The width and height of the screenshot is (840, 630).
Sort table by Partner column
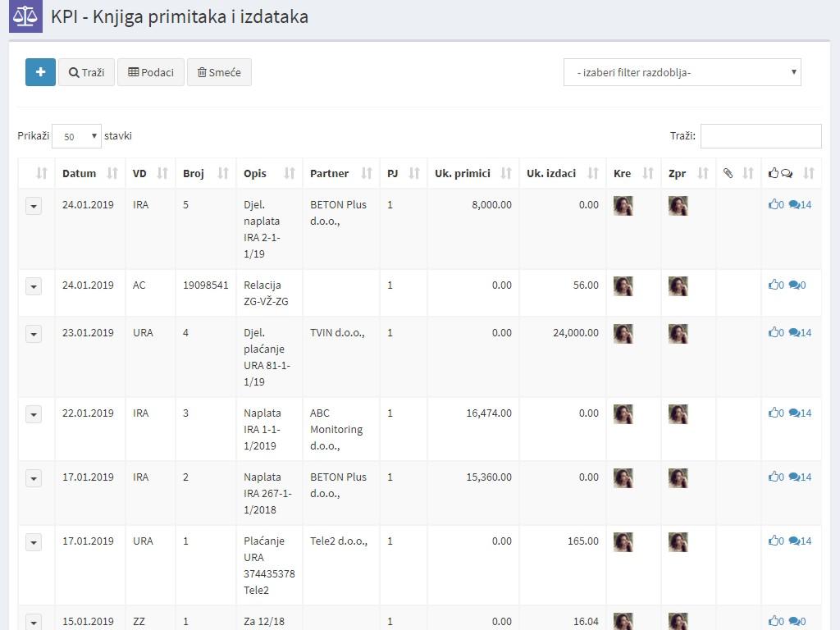(x=341, y=173)
